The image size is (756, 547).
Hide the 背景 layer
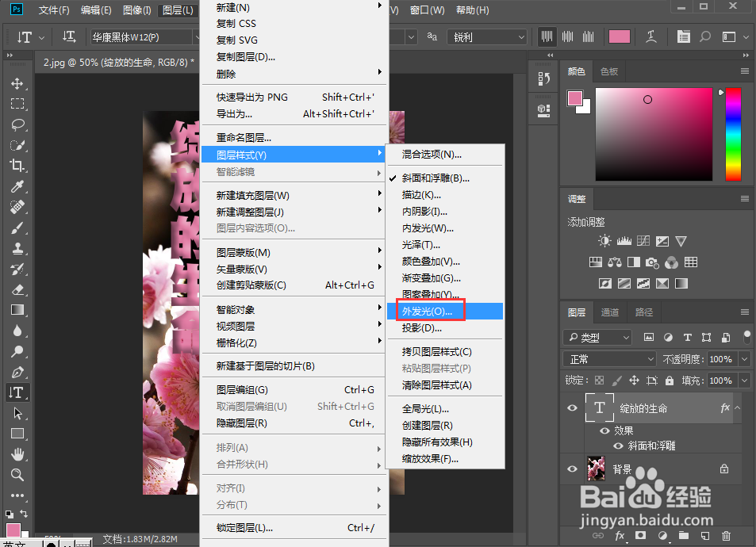(x=572, y=469)
